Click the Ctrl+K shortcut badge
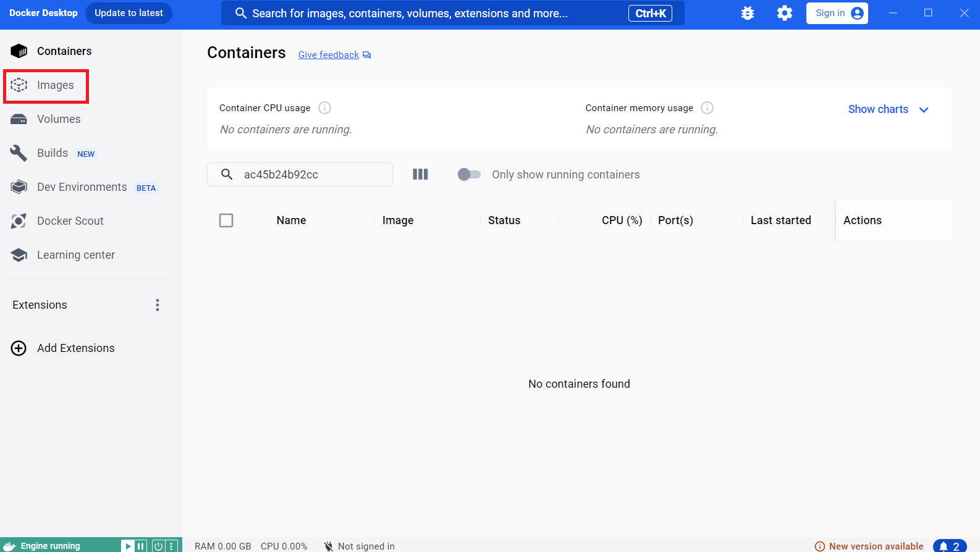This screenshot has width=980, height=552. [650, 14]
